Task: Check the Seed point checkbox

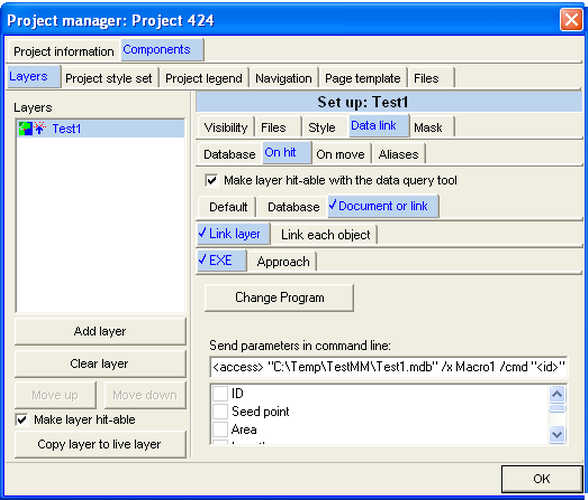Action: (220, 411)
